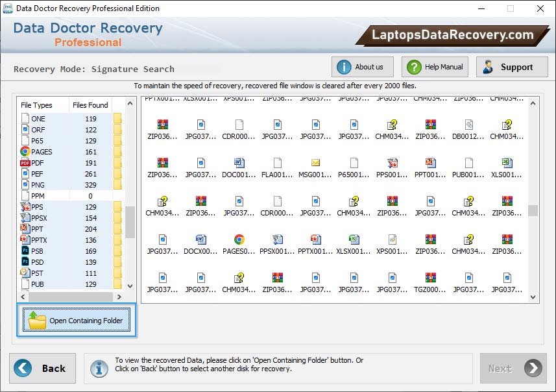Click the 169 count in PSB row
The width and height of the screenshot is (556, 392).
(91, 251)
